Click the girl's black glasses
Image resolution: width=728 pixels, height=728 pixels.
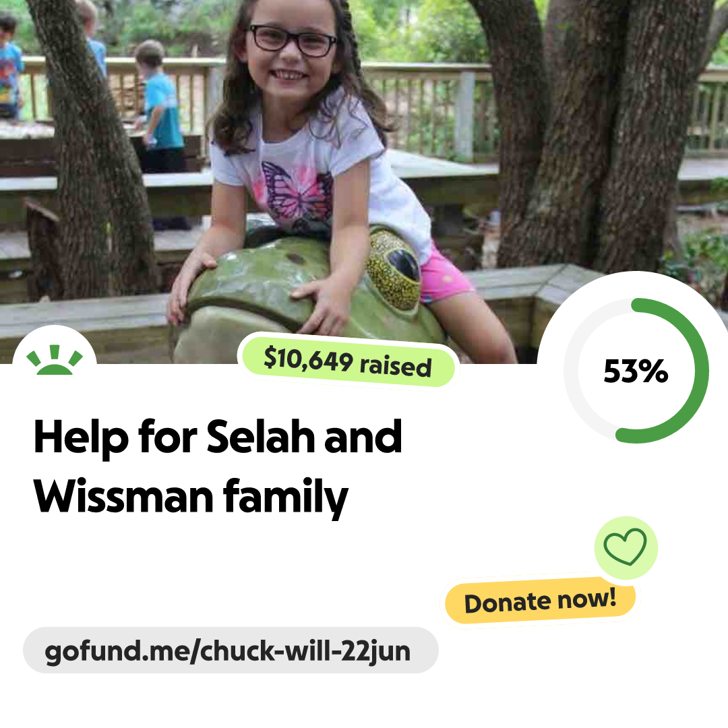(293, 40)
